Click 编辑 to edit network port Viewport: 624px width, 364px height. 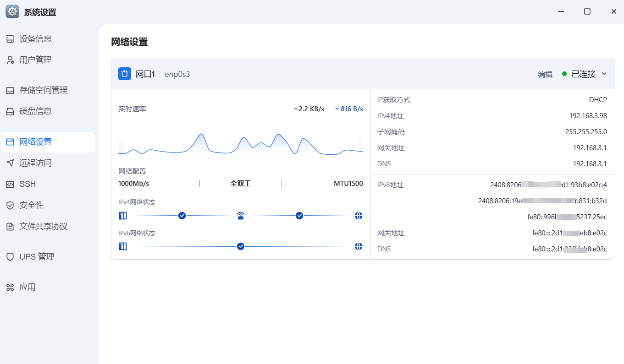pos(545,74)
